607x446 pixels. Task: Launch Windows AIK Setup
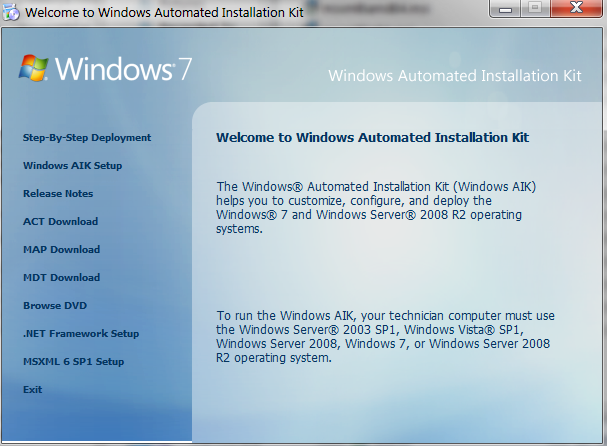(72, 166)
